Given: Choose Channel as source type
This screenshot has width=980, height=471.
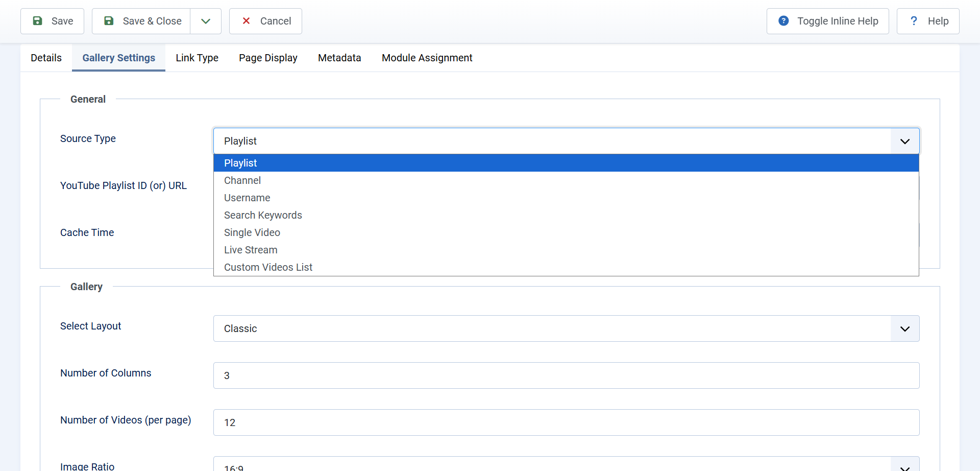Looking at the screenshot, I should click(566, 180).
